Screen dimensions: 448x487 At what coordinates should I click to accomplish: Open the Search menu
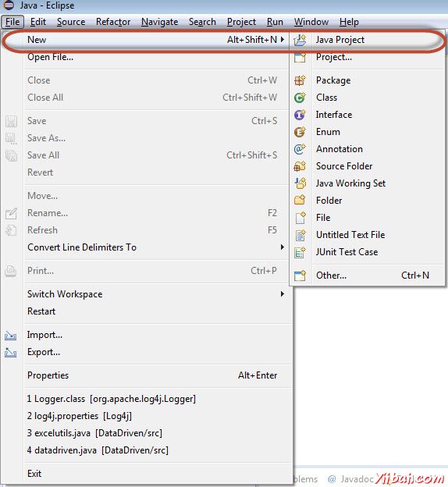point(202,22)
